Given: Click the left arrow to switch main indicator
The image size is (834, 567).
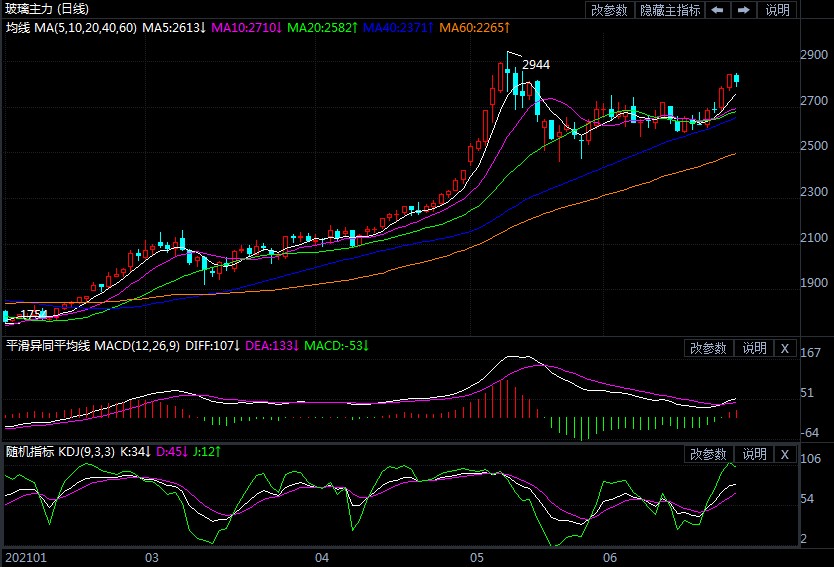Looking at the screenshot, I should (x=718, y=10).
